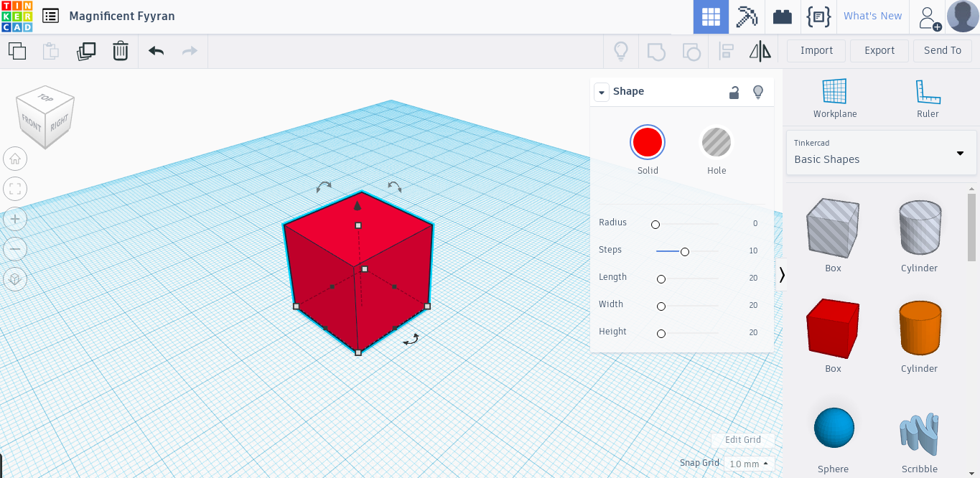Select the blue Sphere shape

coord(834,428)
